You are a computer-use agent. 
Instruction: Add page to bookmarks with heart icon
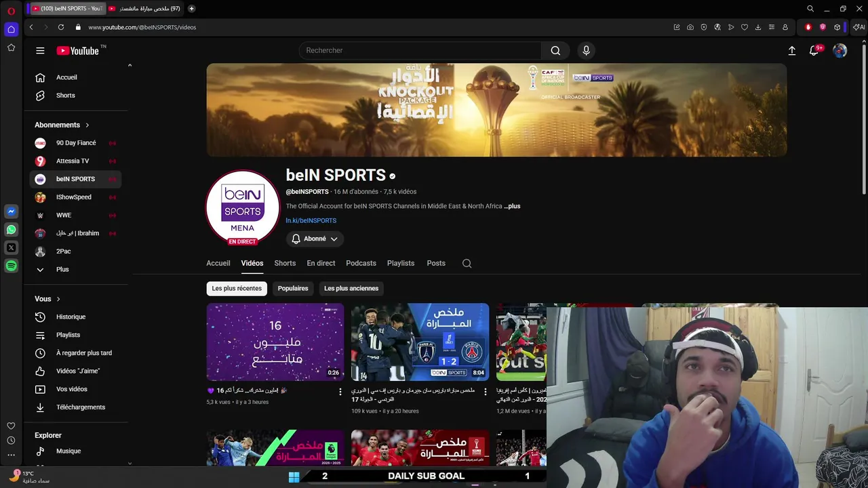(745, 27)
